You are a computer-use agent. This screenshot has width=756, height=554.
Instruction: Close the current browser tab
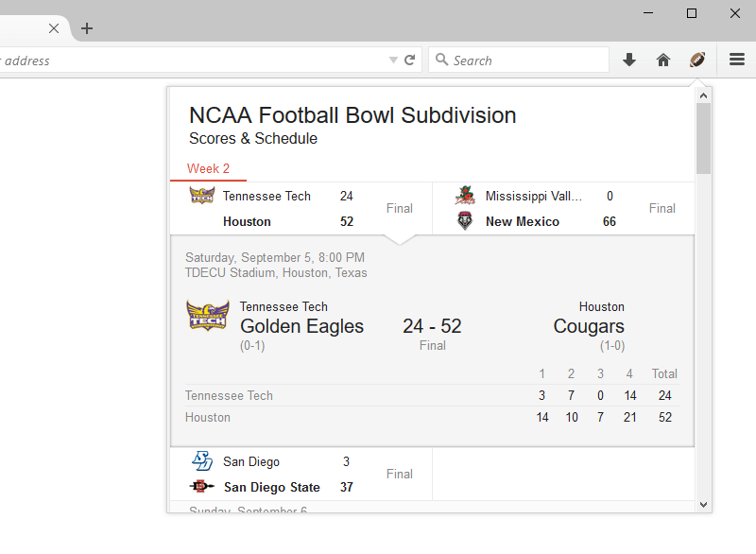tap(54, 28)
